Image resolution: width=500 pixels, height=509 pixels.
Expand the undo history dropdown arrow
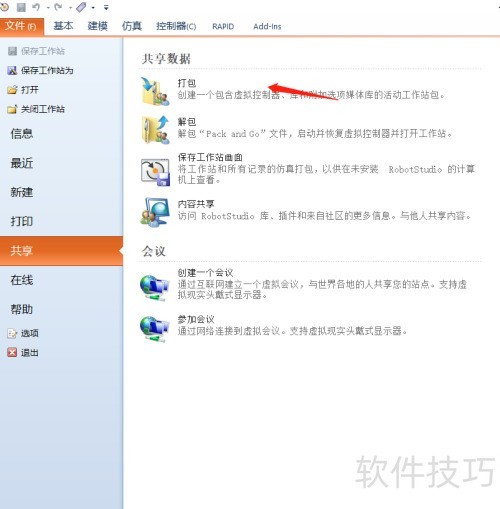click(x=48, y=8)
